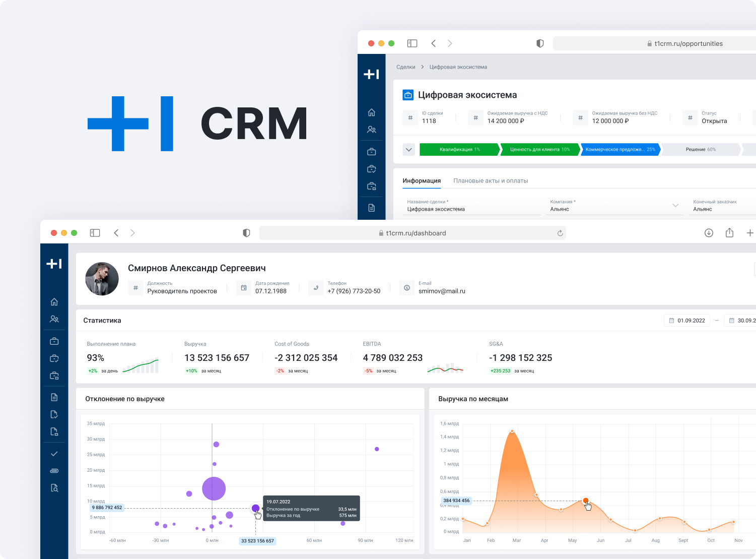Click document search icon in dashboard sidebar
The height and width of the screenshot is (559, 756).
click(x=54, y=488)
